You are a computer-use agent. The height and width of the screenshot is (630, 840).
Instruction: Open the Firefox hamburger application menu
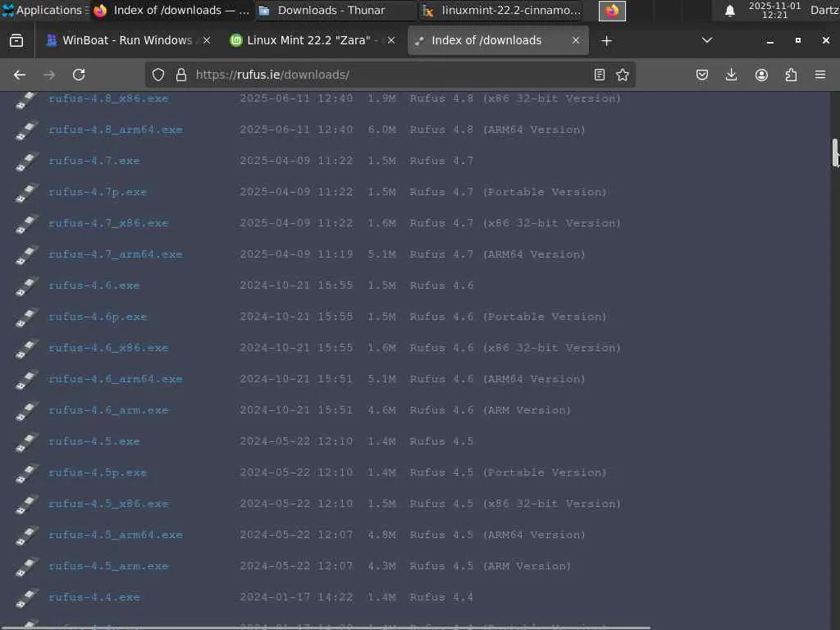coord(820,75)
